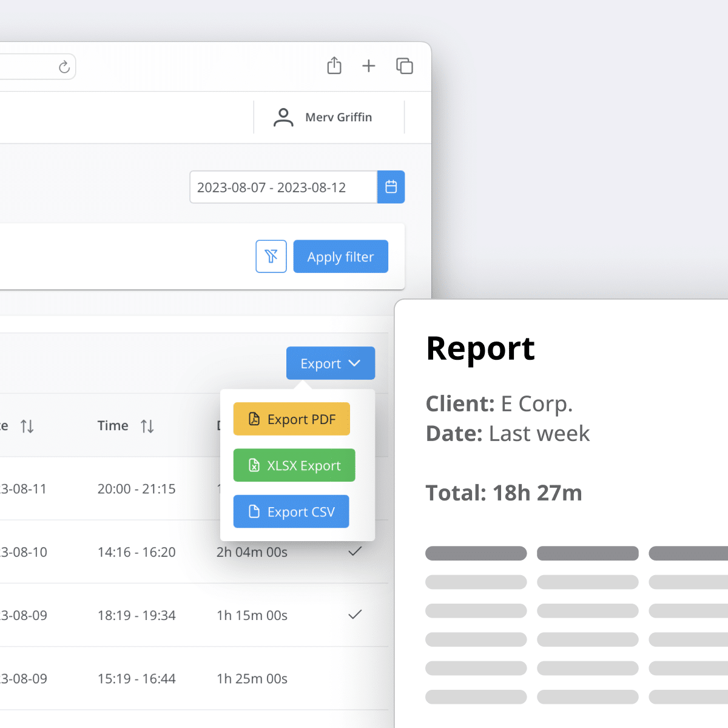The width and height of the screenshot is (728, 728).
Task: Toggle the checkmark on the 1h 15m entry
Action: click(x=354, y=615)
